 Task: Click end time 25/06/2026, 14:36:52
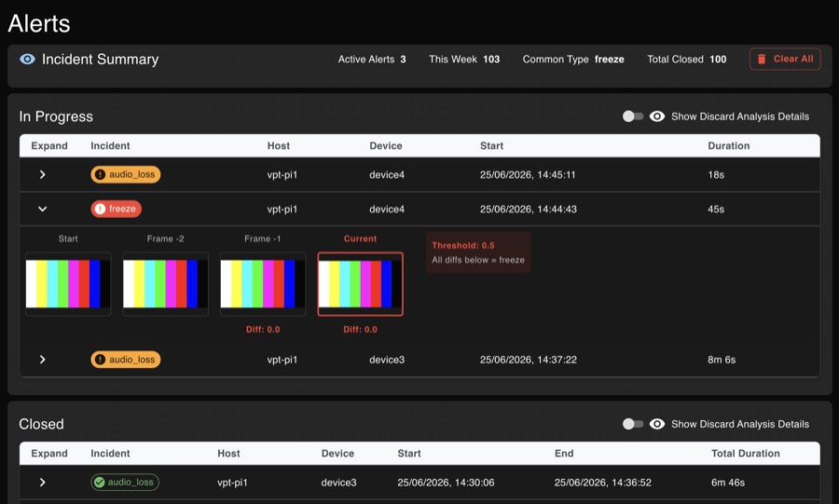pyautogui.click(x=602, y=482)
